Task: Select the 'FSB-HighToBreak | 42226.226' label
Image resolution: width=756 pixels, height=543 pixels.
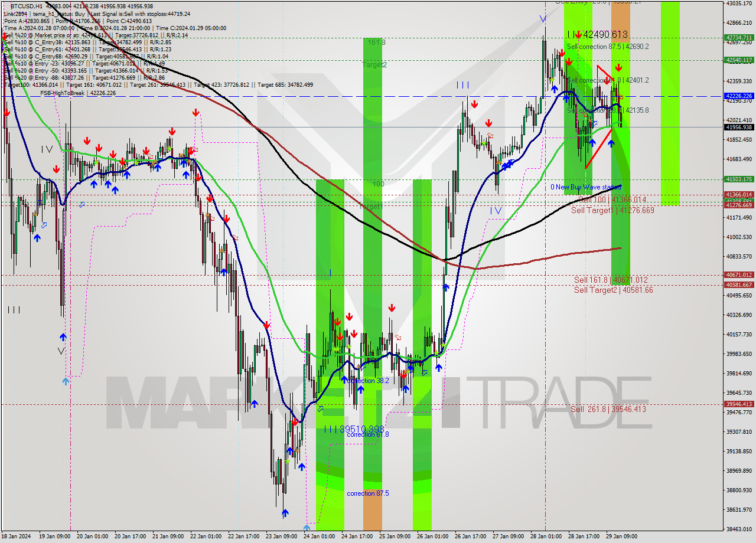Action: click(x=78, y=93)
